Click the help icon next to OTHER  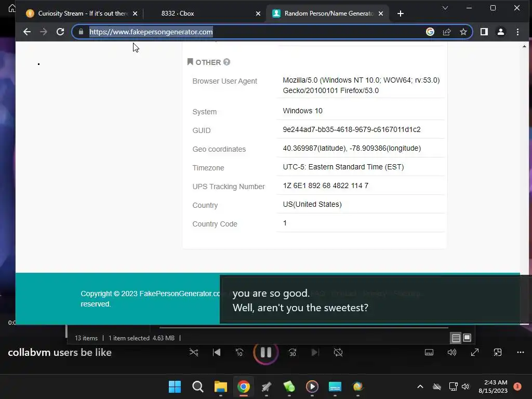click(x=227, y=62)
